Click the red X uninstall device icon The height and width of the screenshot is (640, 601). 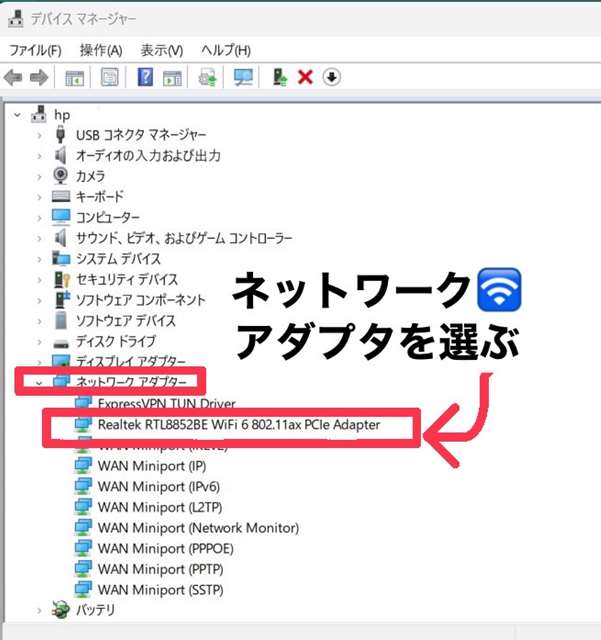click(306, 78)
